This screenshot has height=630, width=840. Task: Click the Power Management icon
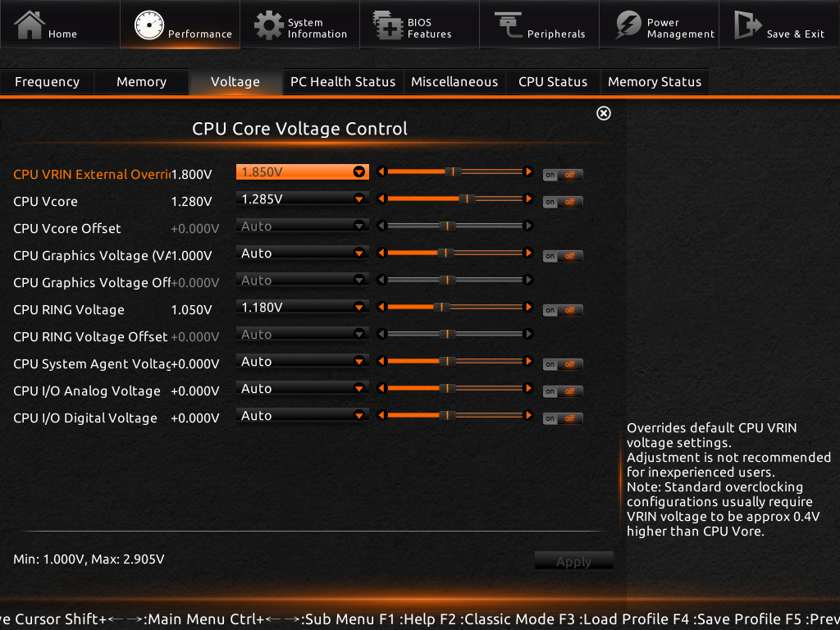tap(628, 25)
